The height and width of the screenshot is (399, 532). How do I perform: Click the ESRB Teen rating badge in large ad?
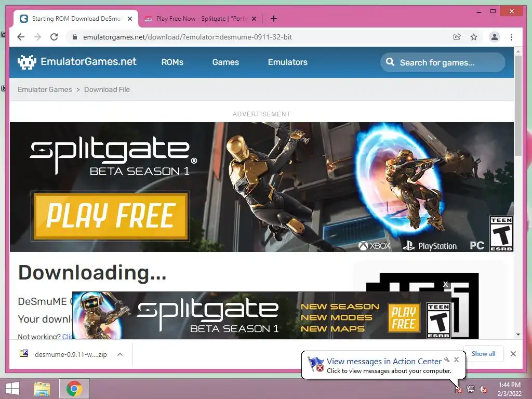tap(501, 234)
